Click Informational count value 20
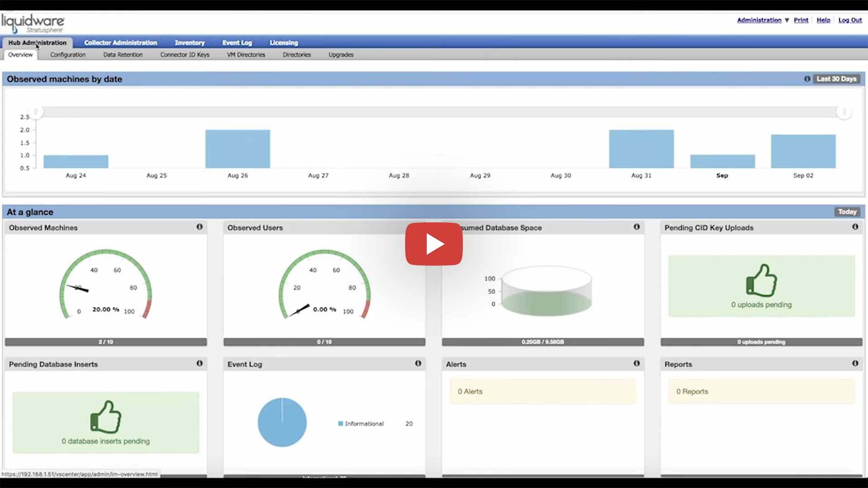Image resolution: width=868 pixels, height=488 pixels. [x=409, y=424]
